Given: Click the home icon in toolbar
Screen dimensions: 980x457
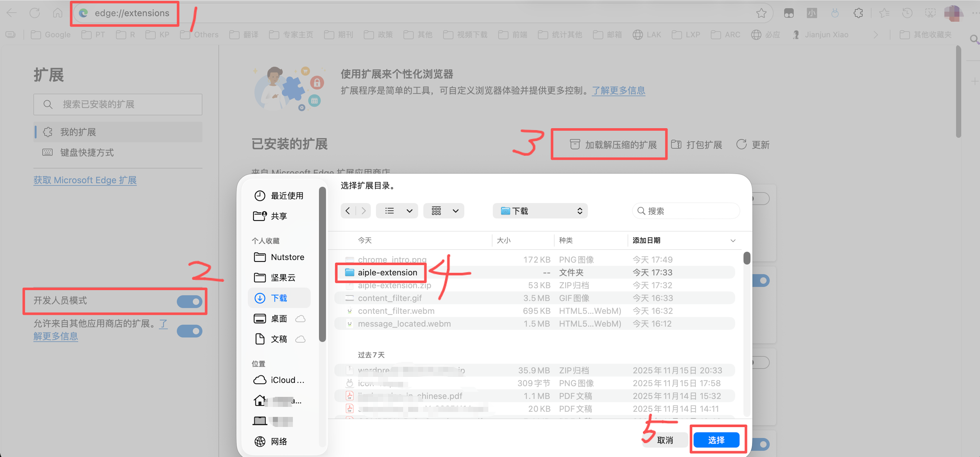Looking at the screenshot, I should point(57,13).
